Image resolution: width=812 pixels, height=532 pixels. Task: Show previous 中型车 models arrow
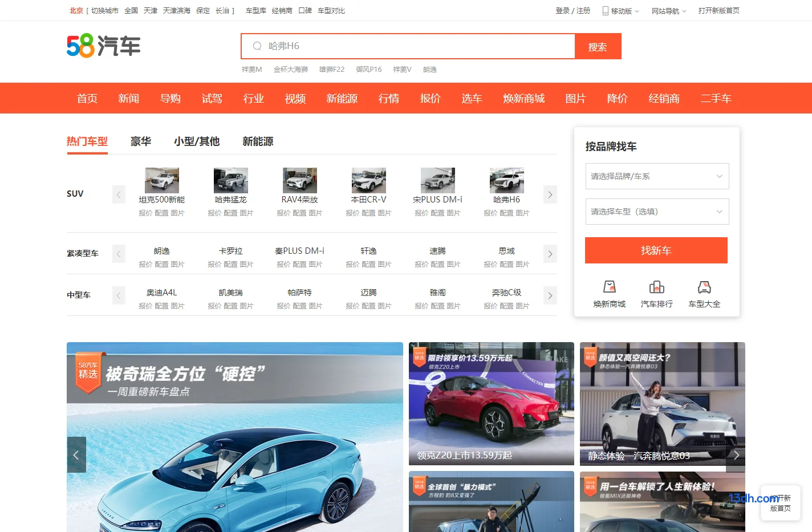[119, 295]
